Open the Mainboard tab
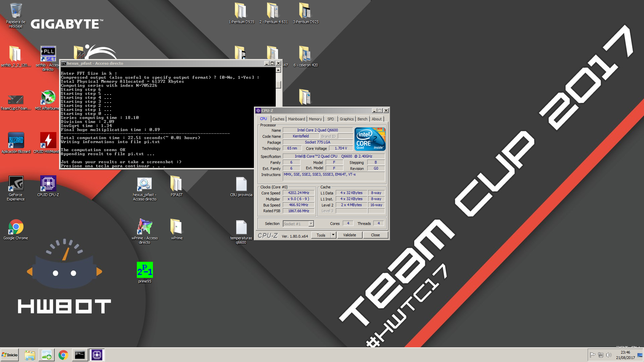 [297, 119]
